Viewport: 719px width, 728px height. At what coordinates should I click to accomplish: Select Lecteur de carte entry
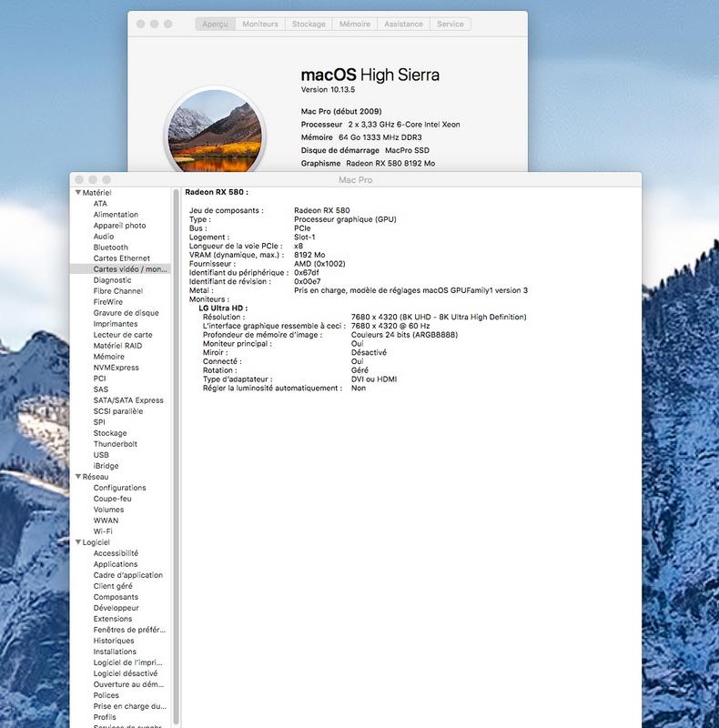123,335
